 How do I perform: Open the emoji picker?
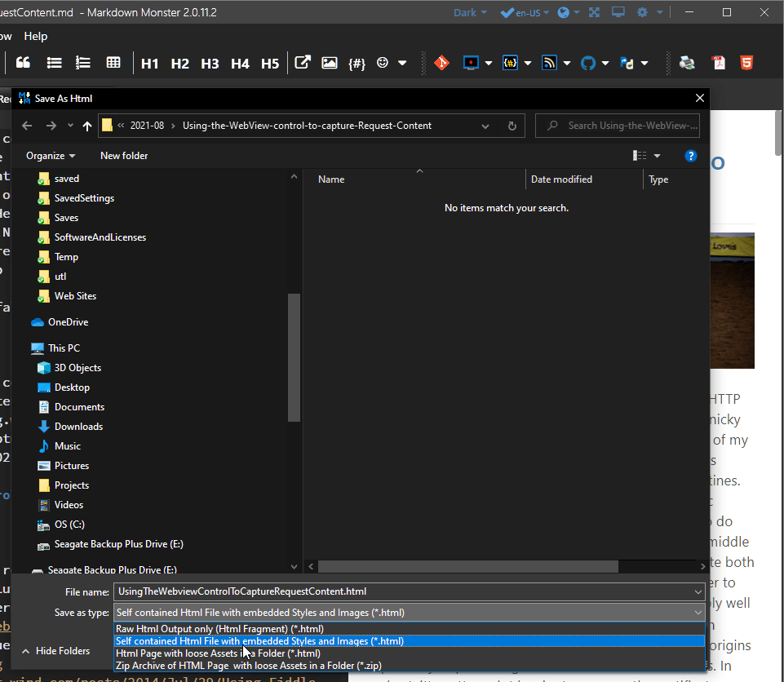coord(383,63)
